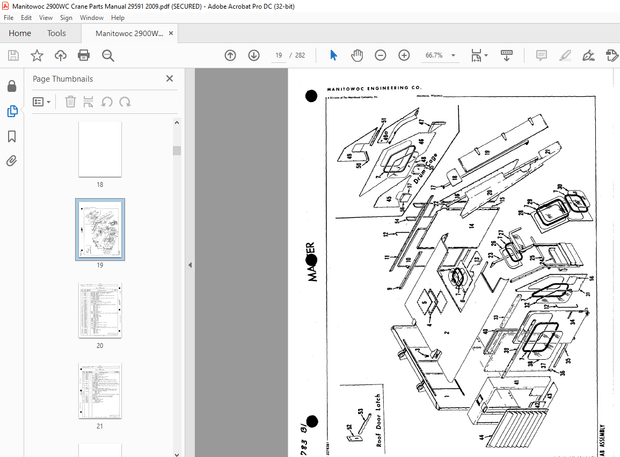The image size is (620, 457).
Task: Switch to the Home tab
Action: click(20, 33)
